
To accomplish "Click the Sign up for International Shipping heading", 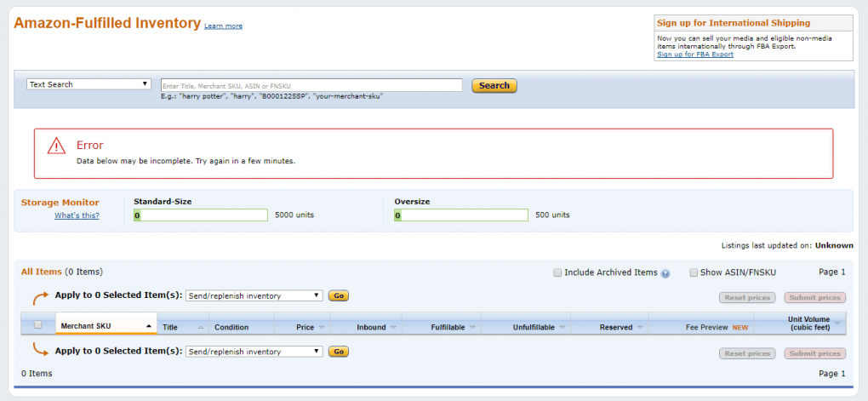I will click(x=734, y=23).
